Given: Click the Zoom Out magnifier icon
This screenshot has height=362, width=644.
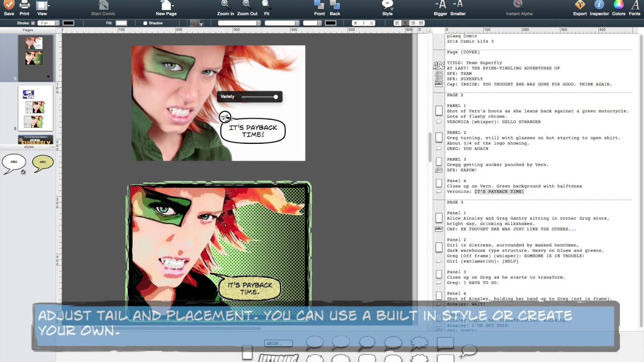Looking at the screenshot, I should coord(247,5).
